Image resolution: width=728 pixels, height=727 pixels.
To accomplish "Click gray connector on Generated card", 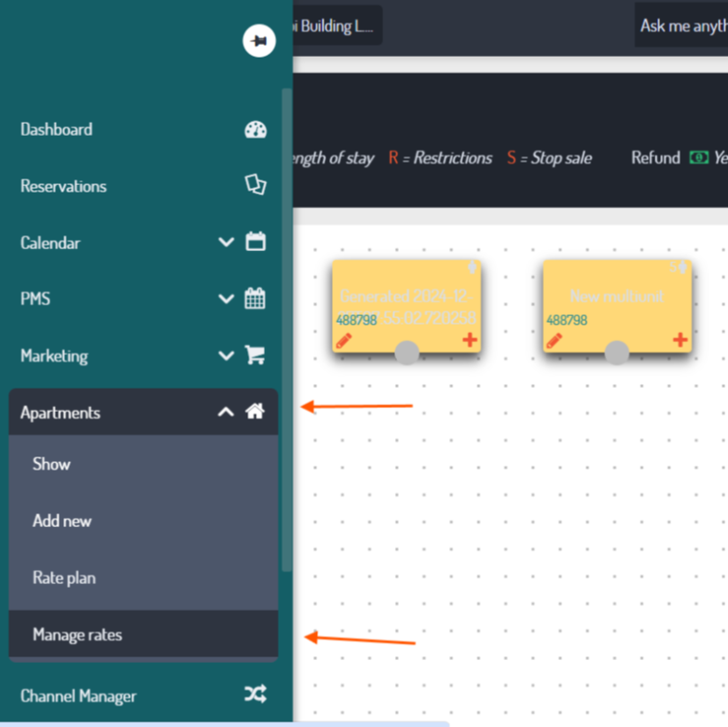I will pos(407,353).
